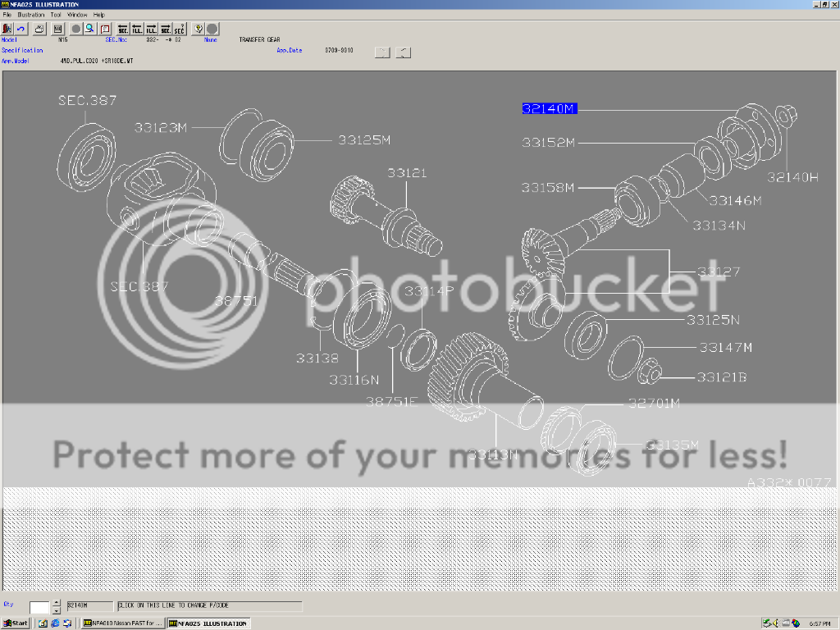840x630 pixels.
Task: Click part label 33127 in the diagram
Action: tap(719, 272)
